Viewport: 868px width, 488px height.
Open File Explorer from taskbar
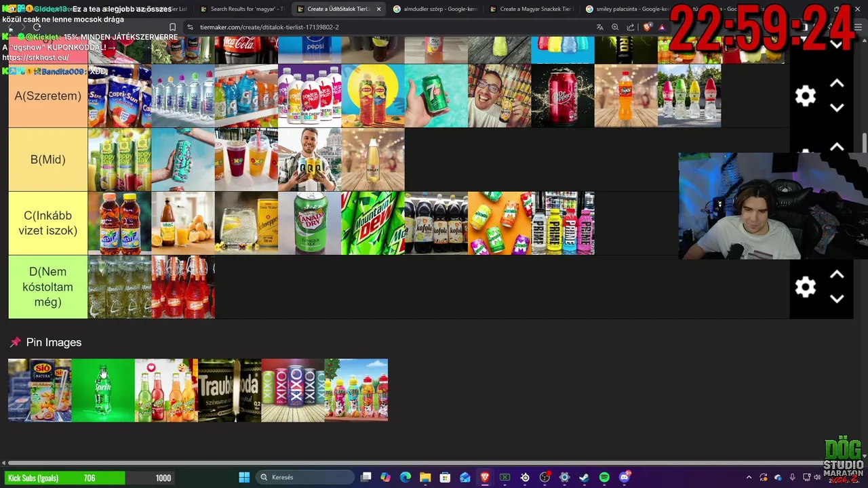click(x=425, y=477)
